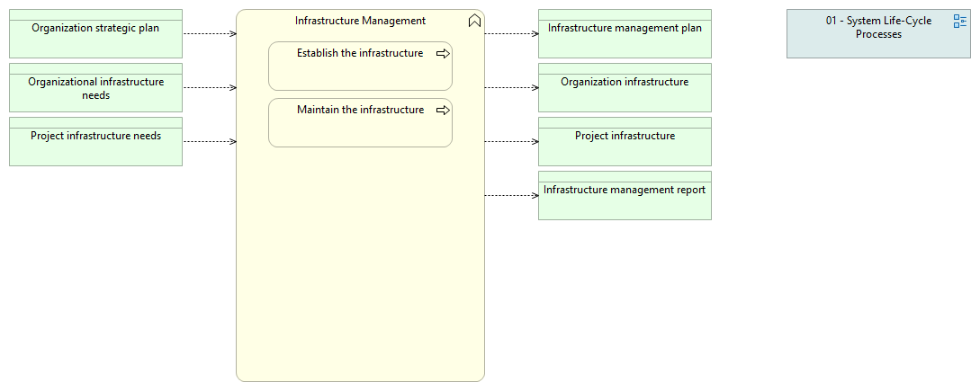The width and height of the screenshot is (980, 391).
Task: Select the arrow from Project infrastructure needs
Action: coord(210,141)
